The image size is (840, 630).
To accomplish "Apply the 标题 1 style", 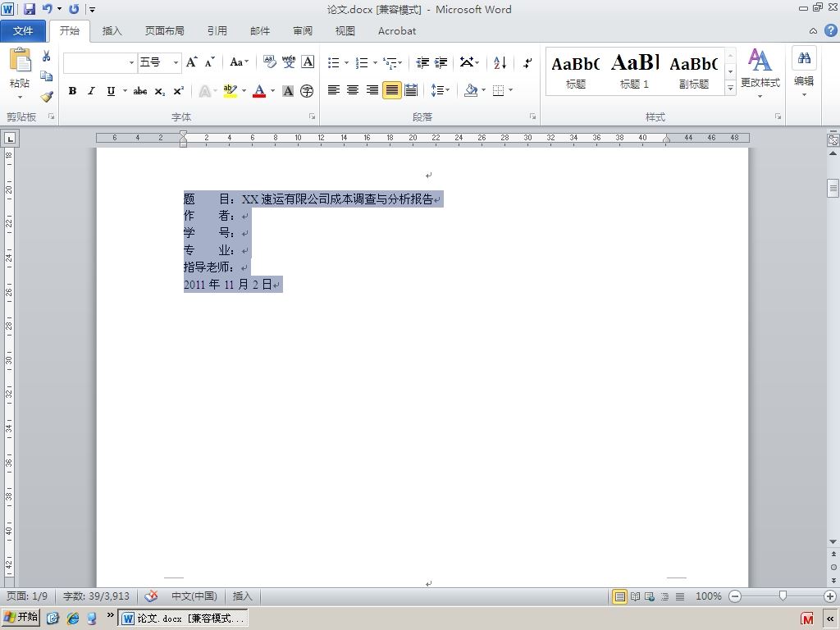I will pos(635,72).
